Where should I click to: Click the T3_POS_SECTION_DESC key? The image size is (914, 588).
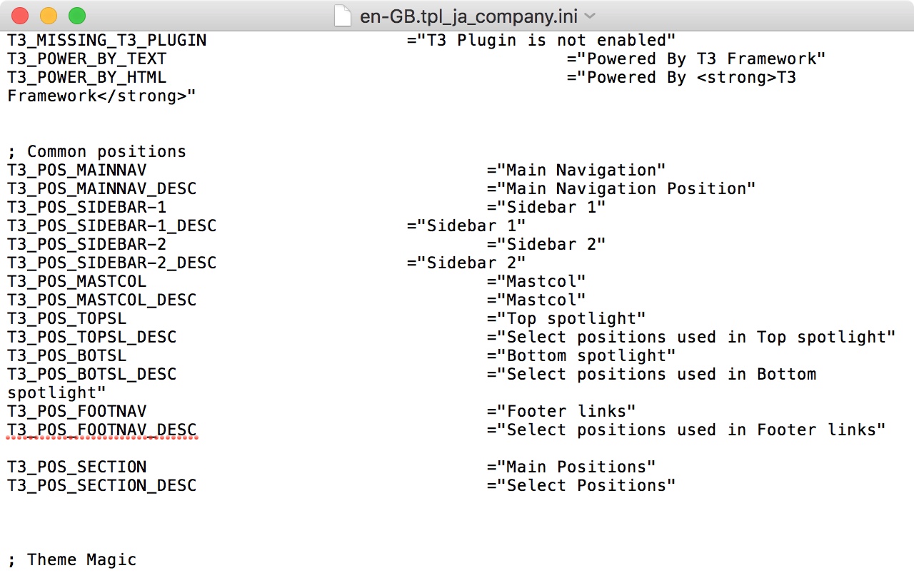tap(101, 485)
